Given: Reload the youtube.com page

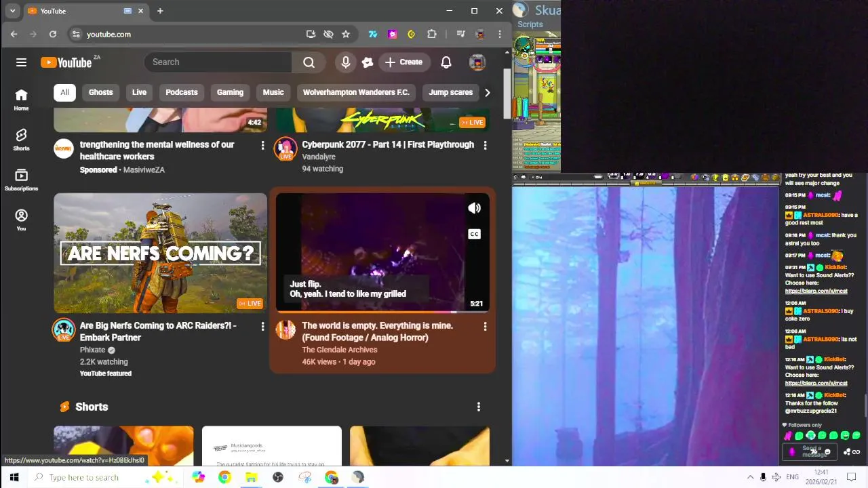Looking at the screenshot, I should [x=53, y=34].
